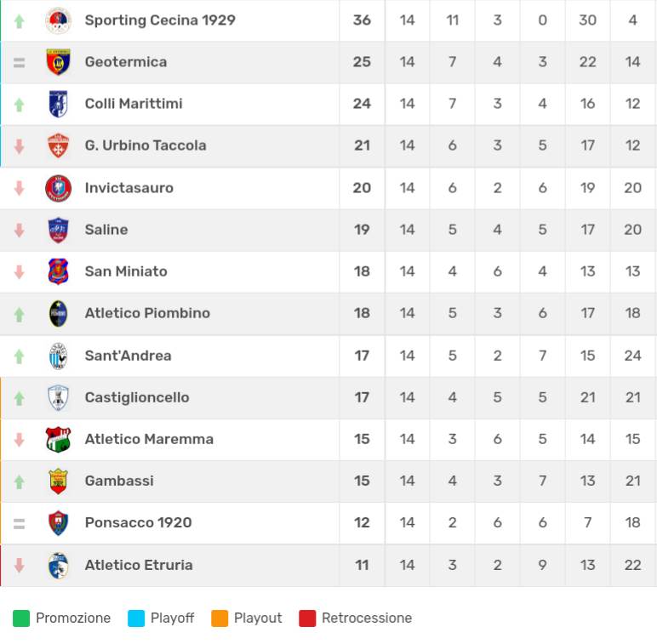The width and height of the screenshot is (657, 644).
Task: Click the green Promozione legend swatch
Action: [x=21, y=618]
